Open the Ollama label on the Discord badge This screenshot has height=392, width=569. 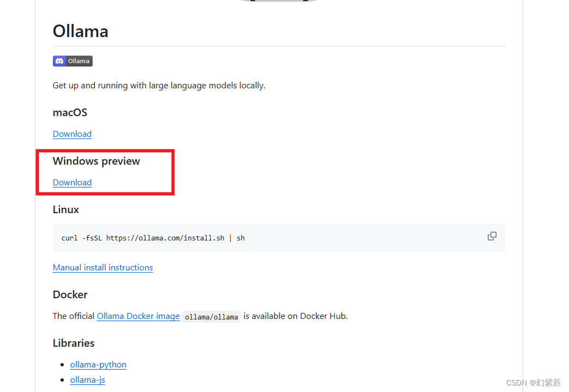click(x=78, y=61)
